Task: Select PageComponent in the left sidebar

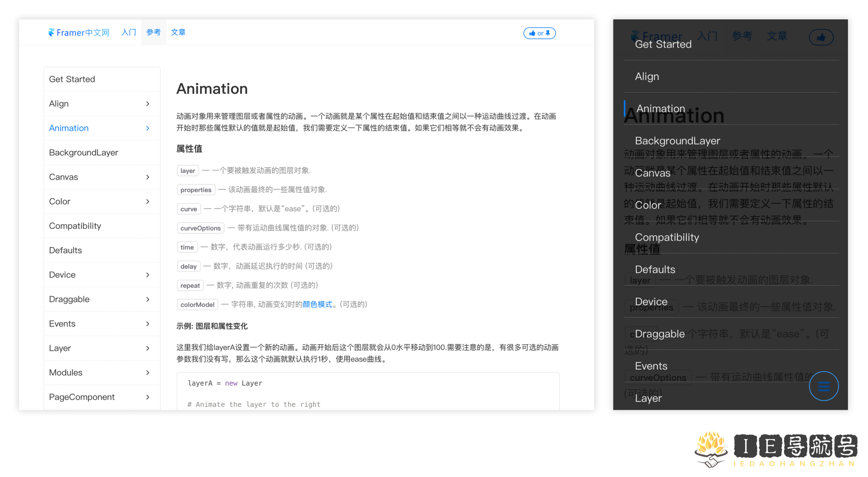Action: pyautogui.click(x=102, y=397)
